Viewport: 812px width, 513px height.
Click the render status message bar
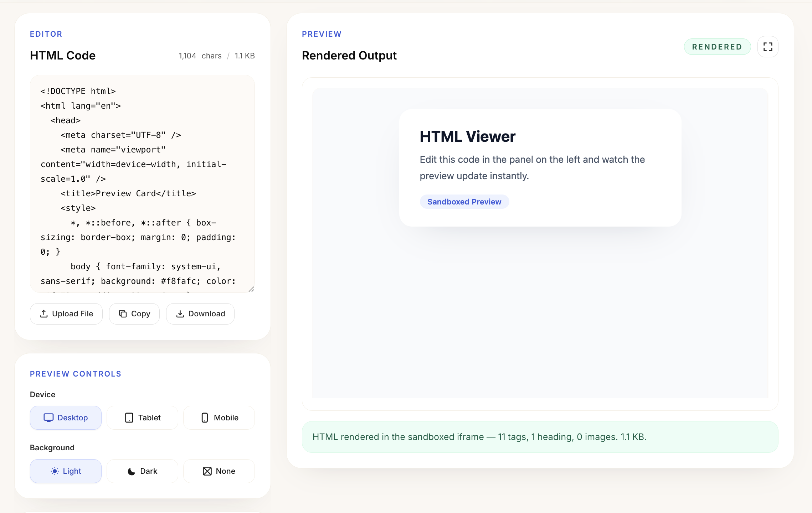(x=540, y=437)
